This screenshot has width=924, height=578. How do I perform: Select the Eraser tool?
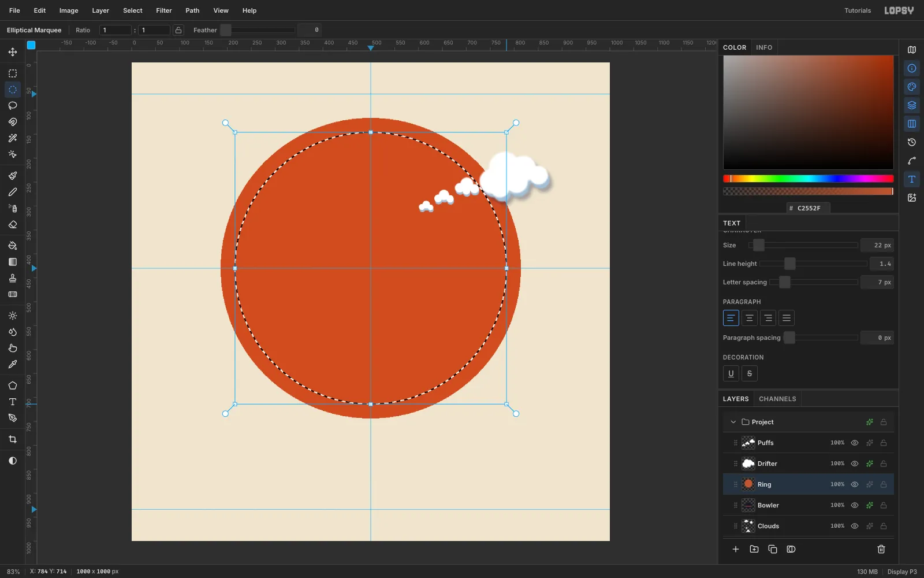click(x=13, y=224)
